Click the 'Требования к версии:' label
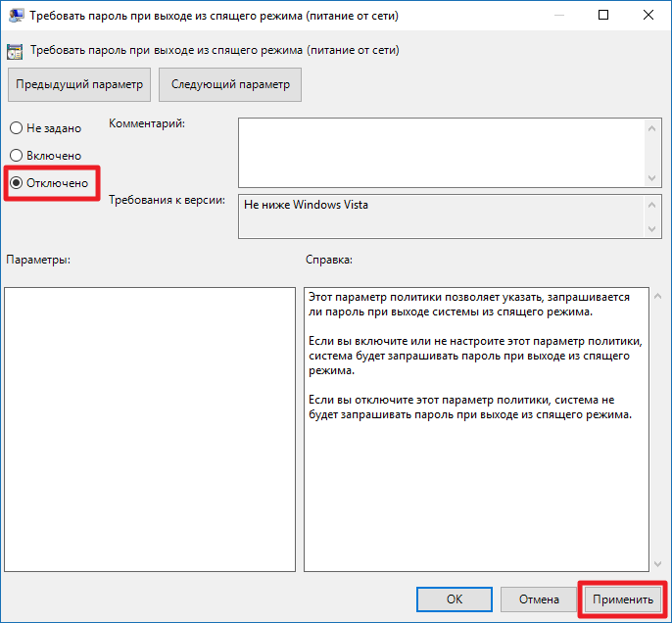 [x=167, y=200]
